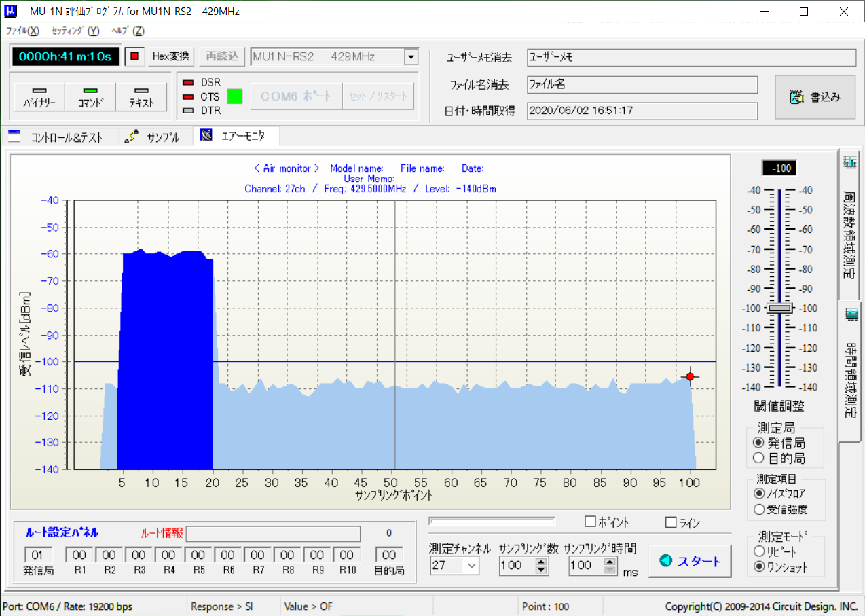Click the R5 route field
Viewport: 865px width, 616px height.
coord(198,555)
